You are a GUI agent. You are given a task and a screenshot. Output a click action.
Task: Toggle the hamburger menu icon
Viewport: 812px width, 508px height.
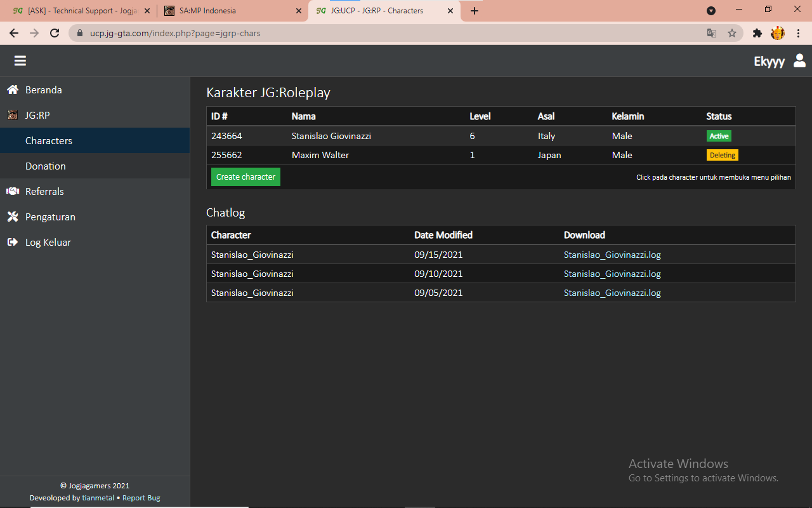(x=20, y=61)
